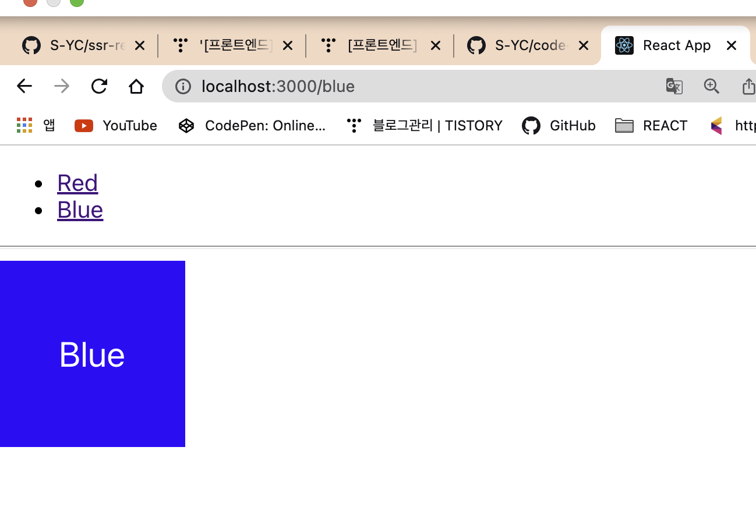Open the bookmark with the colorful arrow icon

(732, 125)
